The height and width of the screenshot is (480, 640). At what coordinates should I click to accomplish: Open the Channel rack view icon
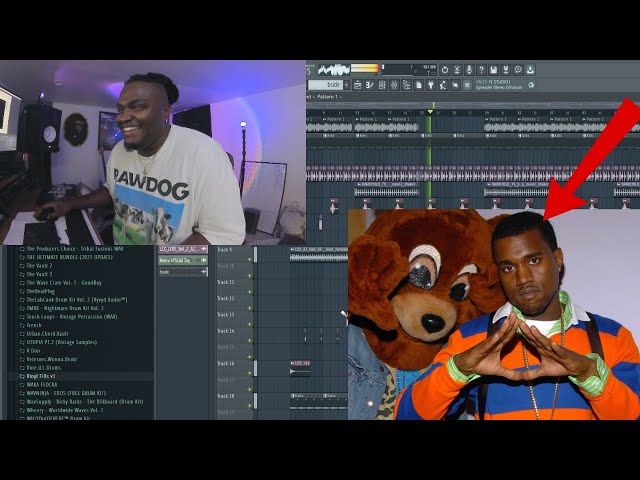pos(382,85)
